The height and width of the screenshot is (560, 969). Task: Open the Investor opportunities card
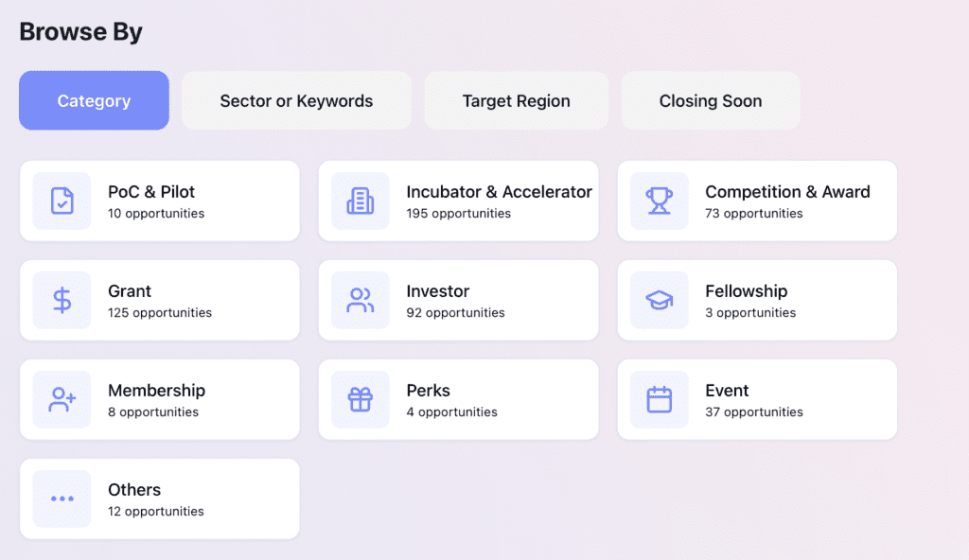(458, 300)
